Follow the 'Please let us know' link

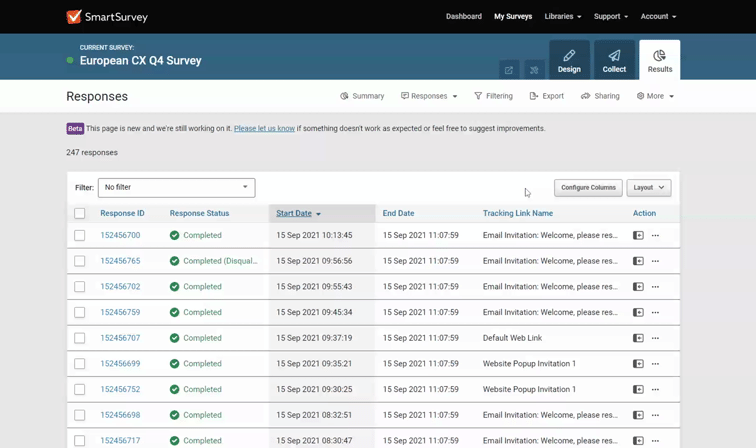pos(264,129)
